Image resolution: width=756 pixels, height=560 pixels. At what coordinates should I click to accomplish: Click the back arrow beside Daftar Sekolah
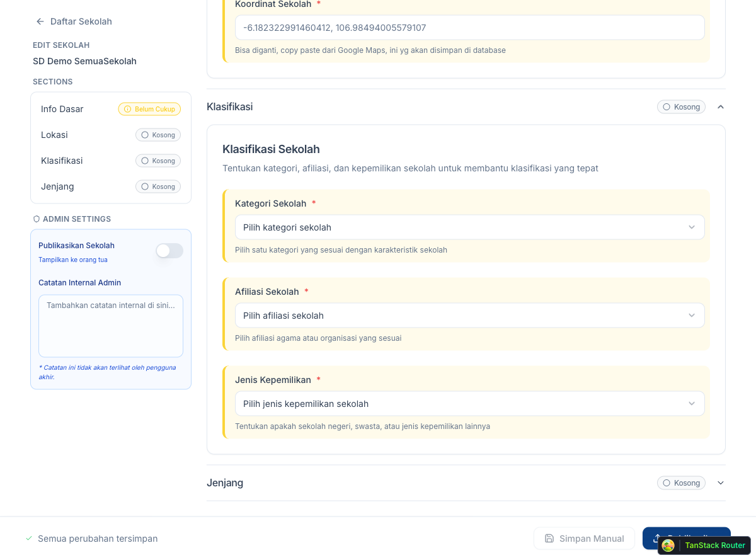pos(40,21)
